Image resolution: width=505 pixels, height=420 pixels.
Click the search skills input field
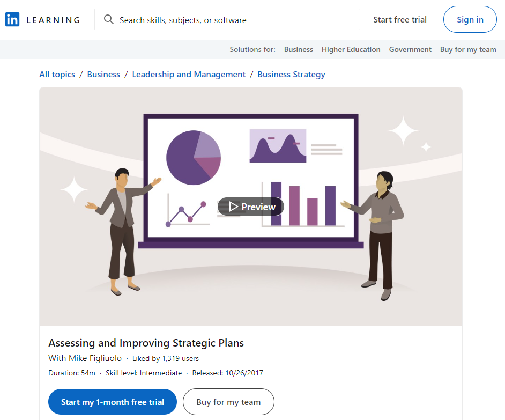[227, 20]
